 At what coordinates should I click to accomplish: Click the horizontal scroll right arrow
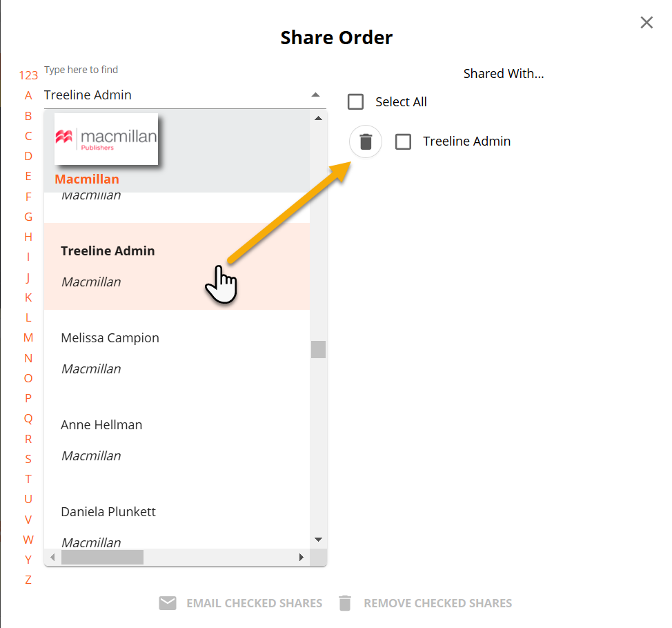tap(302, 558)
